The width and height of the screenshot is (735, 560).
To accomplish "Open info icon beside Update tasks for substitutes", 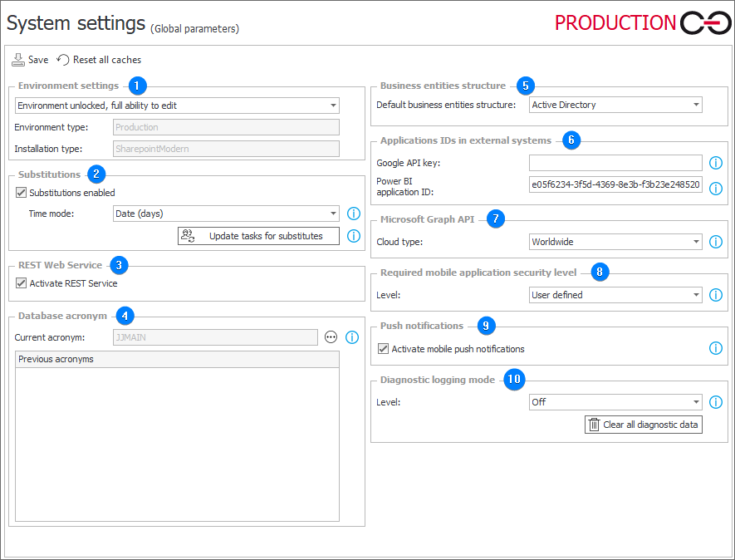I will pyautogui.click(x=354, y=236).
